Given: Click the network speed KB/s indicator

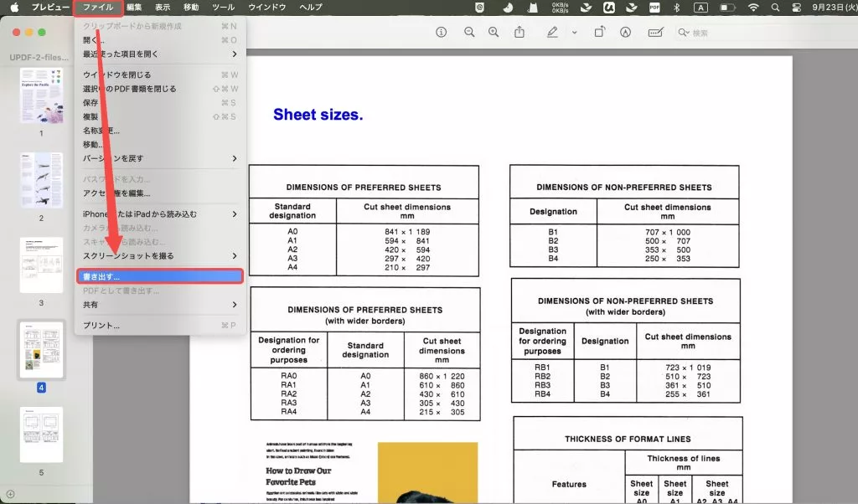Looking at the screenshot, I should click(560, 7).
